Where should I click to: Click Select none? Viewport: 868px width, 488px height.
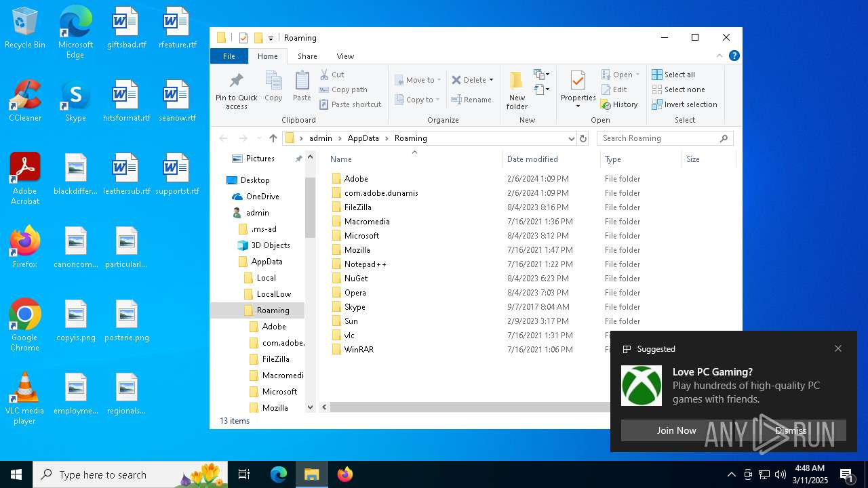coord(679,89)
